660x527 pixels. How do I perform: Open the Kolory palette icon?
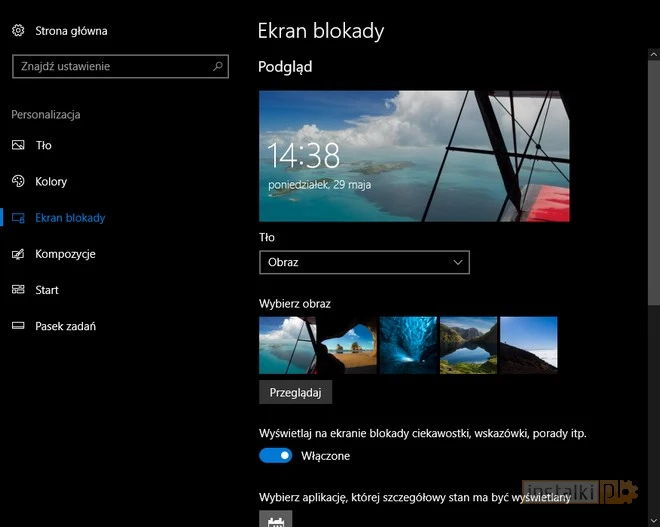[18, 181]
